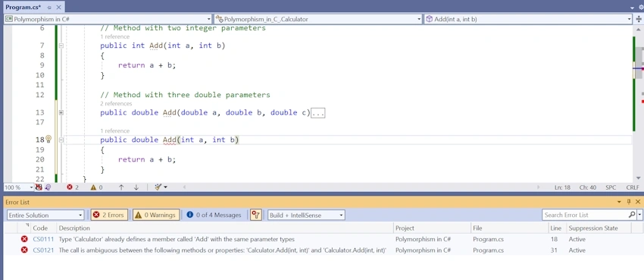644x280 pixels.
Task: Click the '2 references' link above line 13
Action: tap(116, 104)
